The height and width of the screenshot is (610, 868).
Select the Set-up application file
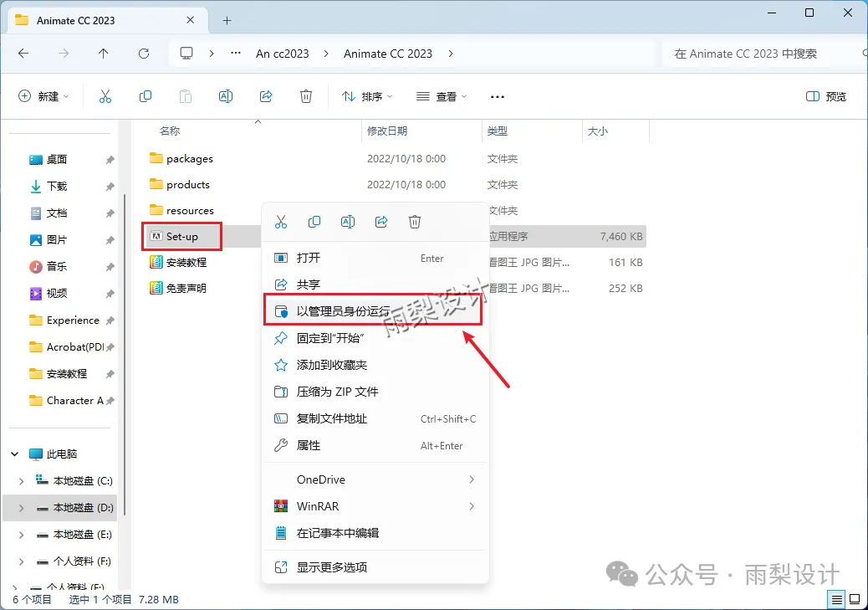point(181,237)
